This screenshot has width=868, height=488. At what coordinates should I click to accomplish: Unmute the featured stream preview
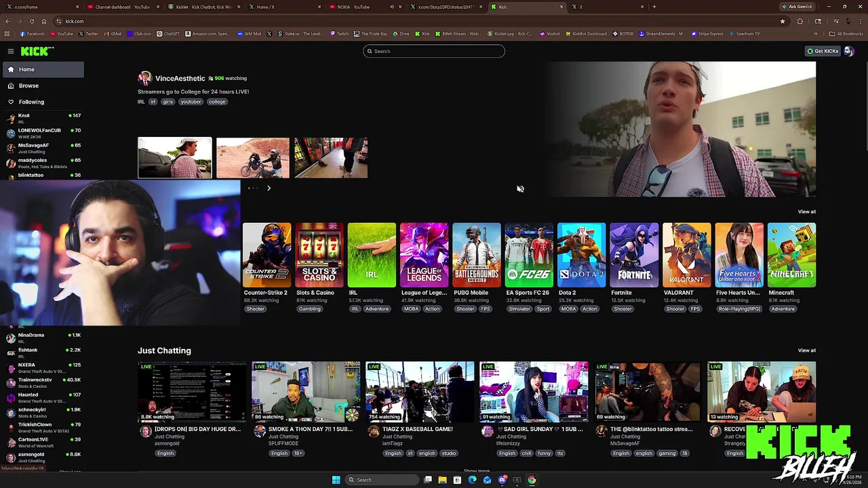520,189
